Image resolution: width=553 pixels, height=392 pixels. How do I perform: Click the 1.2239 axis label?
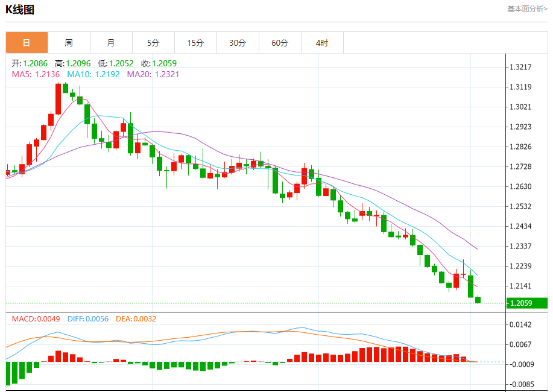520,266
